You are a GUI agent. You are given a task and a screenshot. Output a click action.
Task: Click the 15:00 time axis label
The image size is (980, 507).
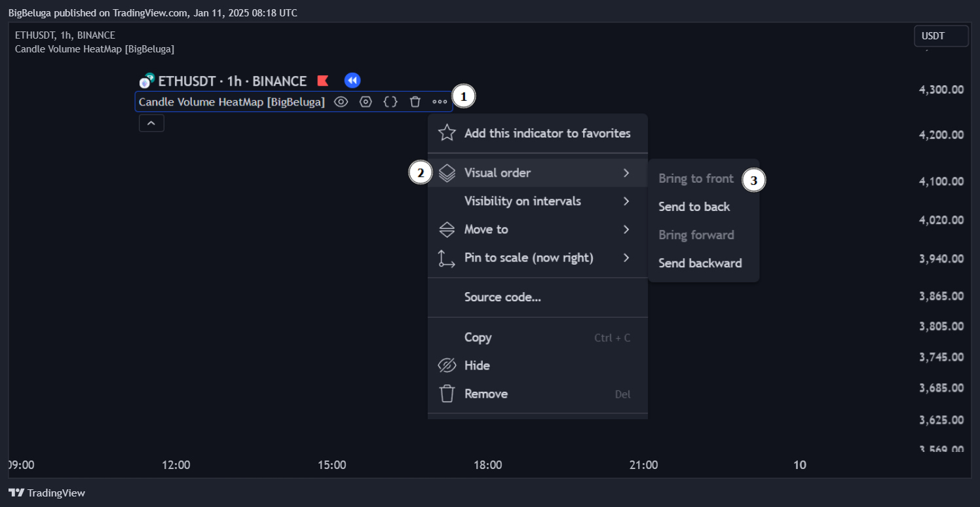pyautogui.click(x=332, y=465)
